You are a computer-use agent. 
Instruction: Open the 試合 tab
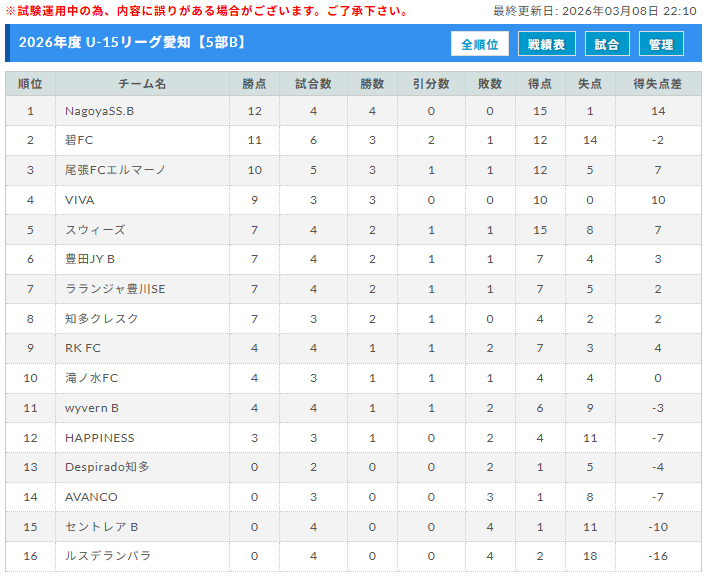[x=606, y=44]
